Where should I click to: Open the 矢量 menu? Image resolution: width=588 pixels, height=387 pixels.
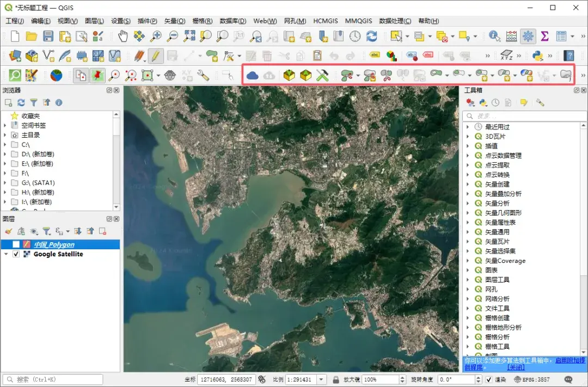pos(175,21)
